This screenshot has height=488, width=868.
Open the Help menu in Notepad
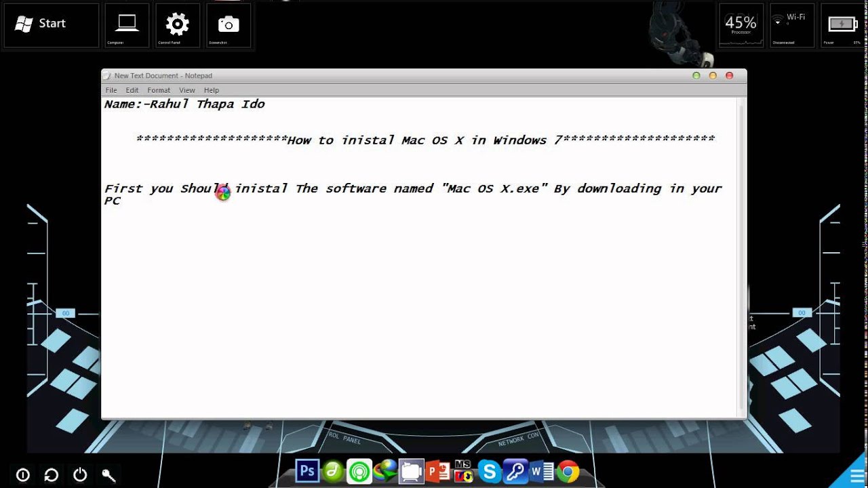[x=212, y=90]
